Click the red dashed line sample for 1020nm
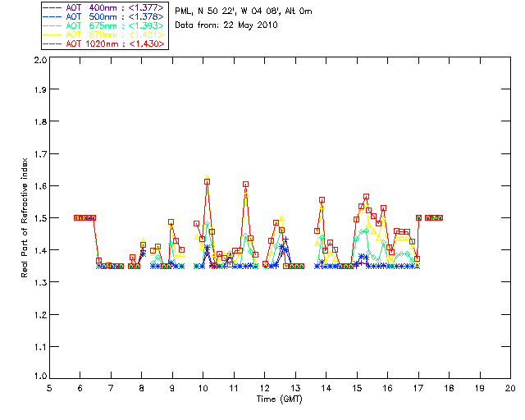The image size is (525, 420). click(52, 43)
